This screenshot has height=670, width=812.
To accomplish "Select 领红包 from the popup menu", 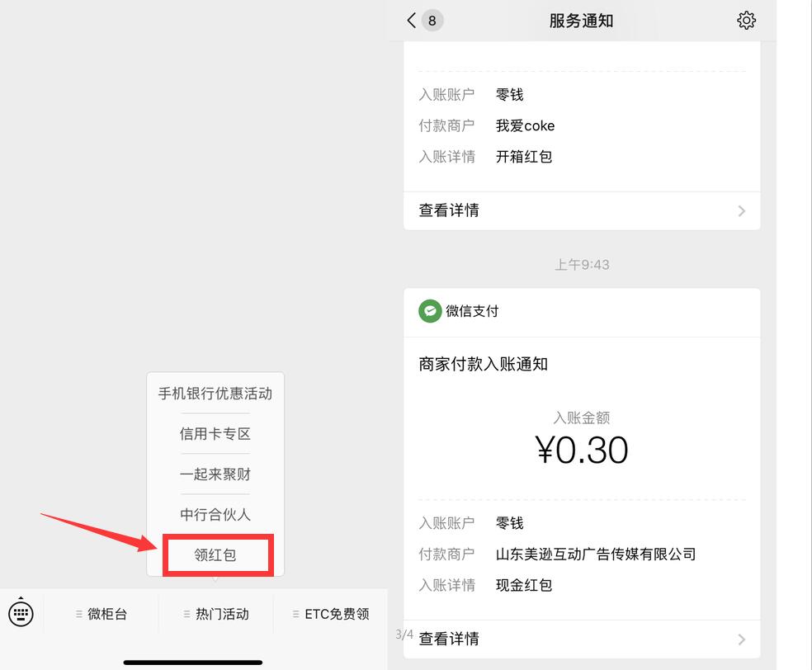I will [x=216, y=555].
